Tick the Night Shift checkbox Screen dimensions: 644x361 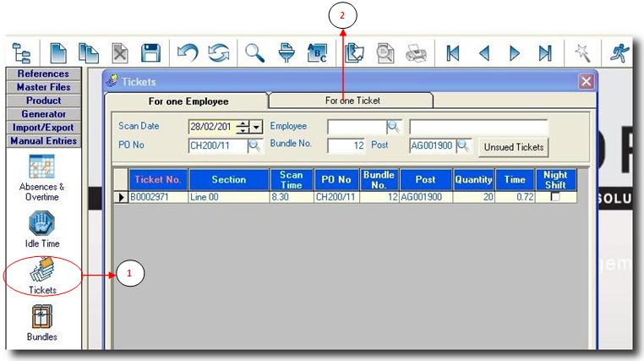tap(555, 196)
